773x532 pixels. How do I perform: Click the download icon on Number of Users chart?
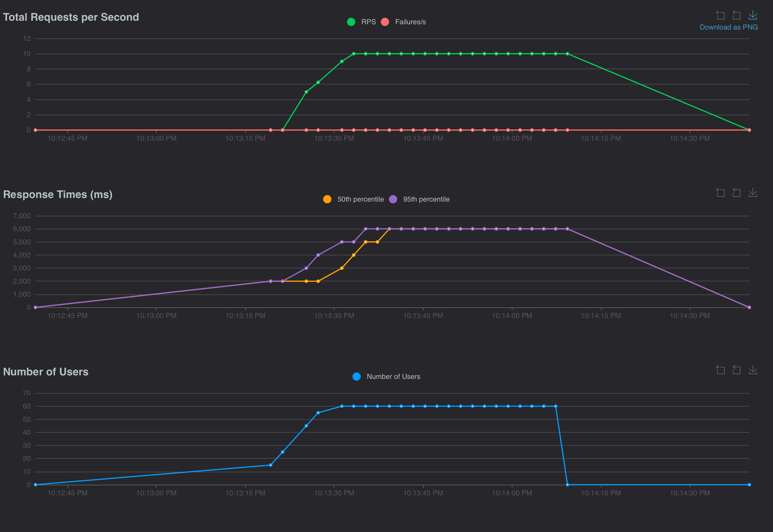pyautogui.click(x=753, y=370)
